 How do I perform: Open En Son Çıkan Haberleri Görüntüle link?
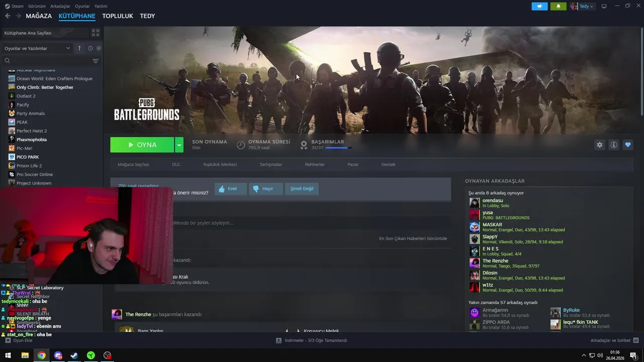(413, 238)
